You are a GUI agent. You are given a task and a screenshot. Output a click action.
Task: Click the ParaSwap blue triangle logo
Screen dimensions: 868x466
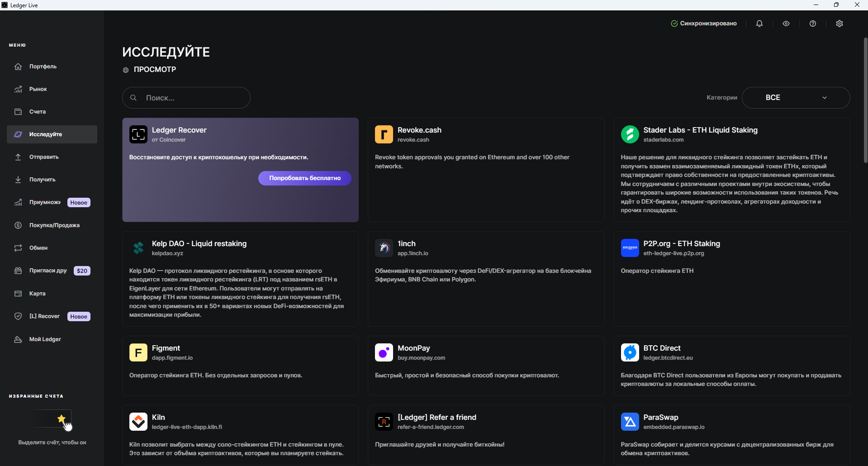coord(630,422)
